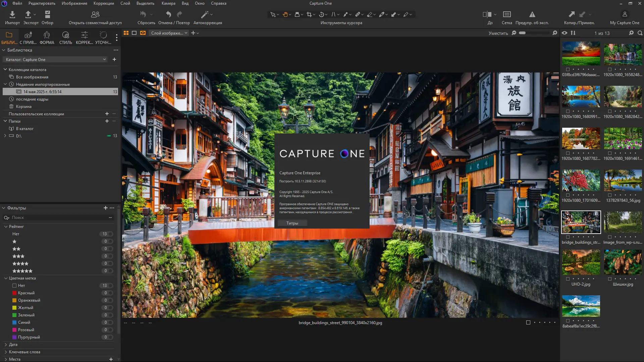Viewport: 644px width, 362px height.
Task: Click the Exposure warning triangle icon
Action: coord(532,14)
